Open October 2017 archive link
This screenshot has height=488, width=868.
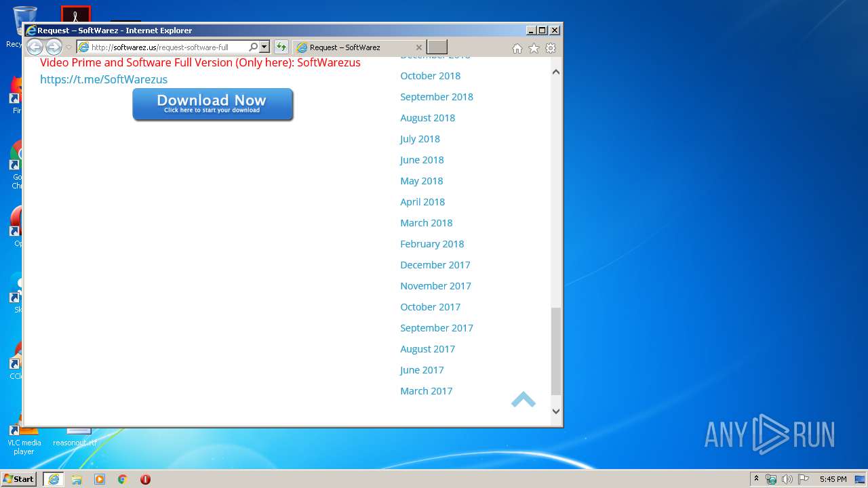[x=430, y=307]
